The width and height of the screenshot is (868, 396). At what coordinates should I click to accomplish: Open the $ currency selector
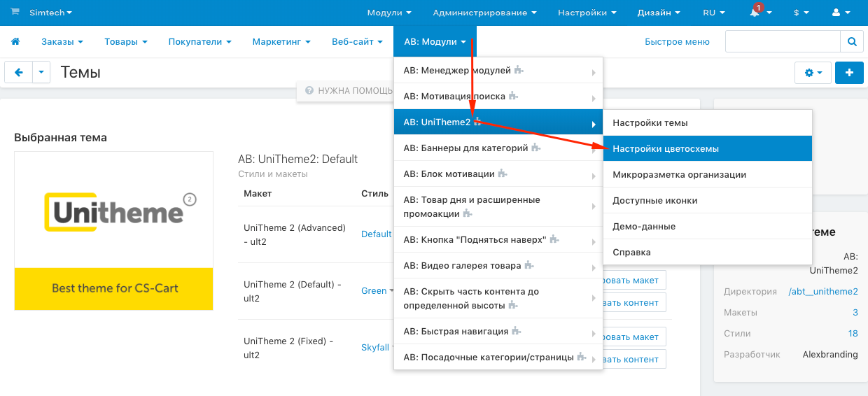(x=801, y=13)
